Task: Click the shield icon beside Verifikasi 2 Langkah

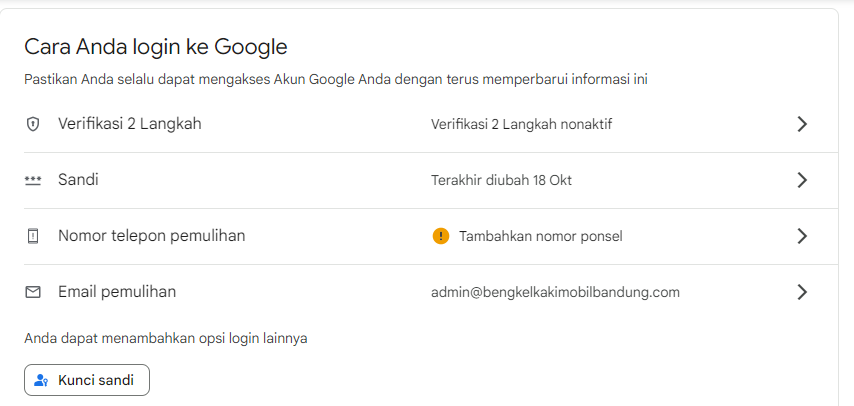Action: pos(33,125)
